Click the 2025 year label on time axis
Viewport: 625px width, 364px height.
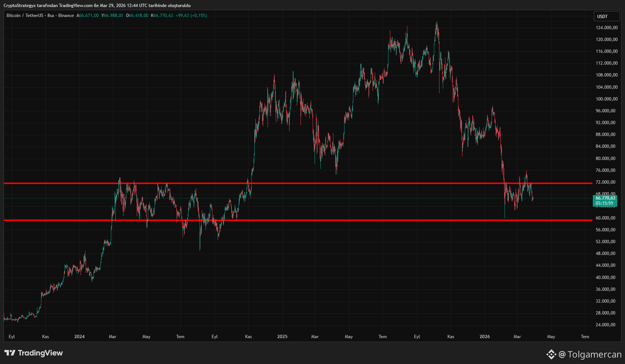point(282,337)
